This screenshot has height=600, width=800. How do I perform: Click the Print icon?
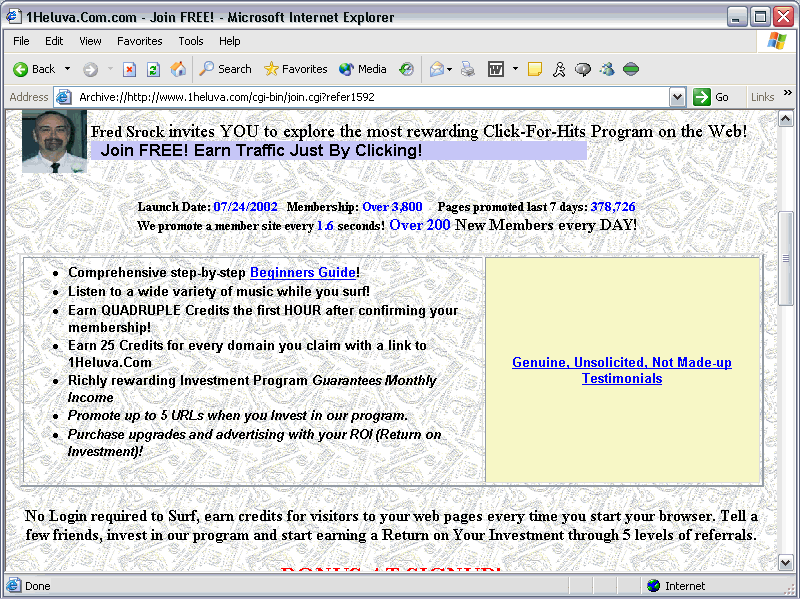(x=467, y=69)
